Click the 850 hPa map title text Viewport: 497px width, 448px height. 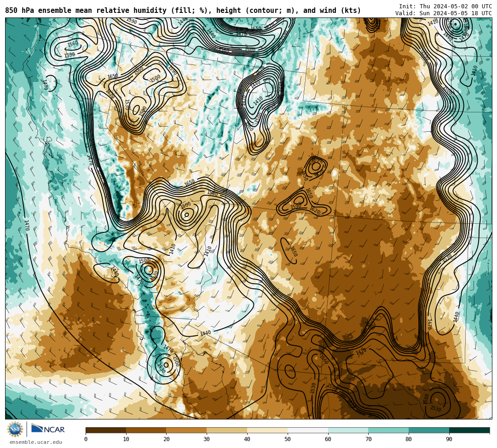click(x=183, y=11)
